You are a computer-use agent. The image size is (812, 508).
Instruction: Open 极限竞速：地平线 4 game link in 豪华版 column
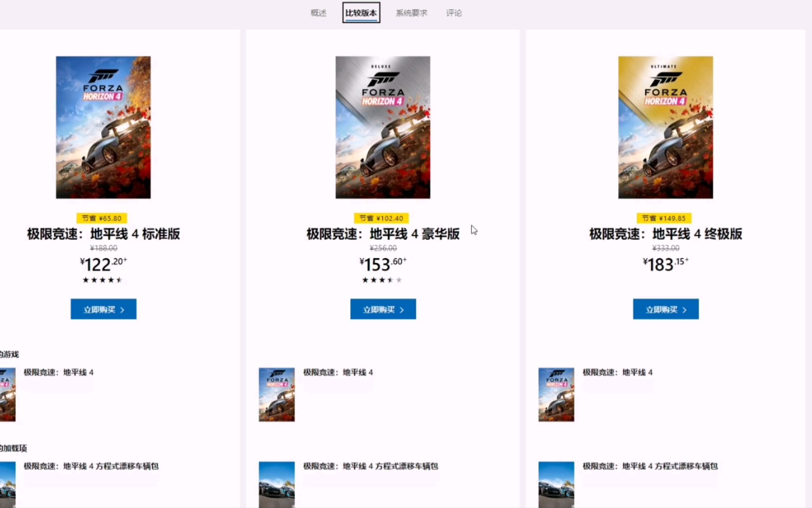[x=338, y=373]
